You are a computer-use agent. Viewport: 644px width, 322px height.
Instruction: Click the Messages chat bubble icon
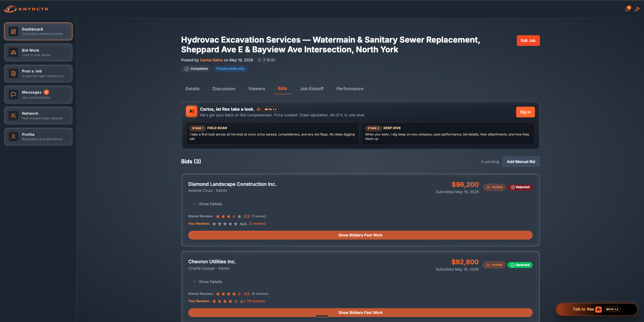(13, 95)
